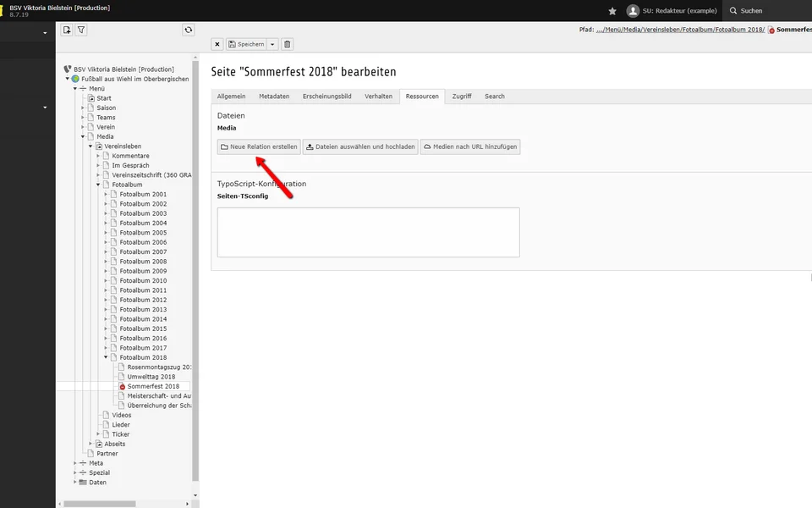Collapse the Fotoalbum 2018 tree node

pos(106,357)
